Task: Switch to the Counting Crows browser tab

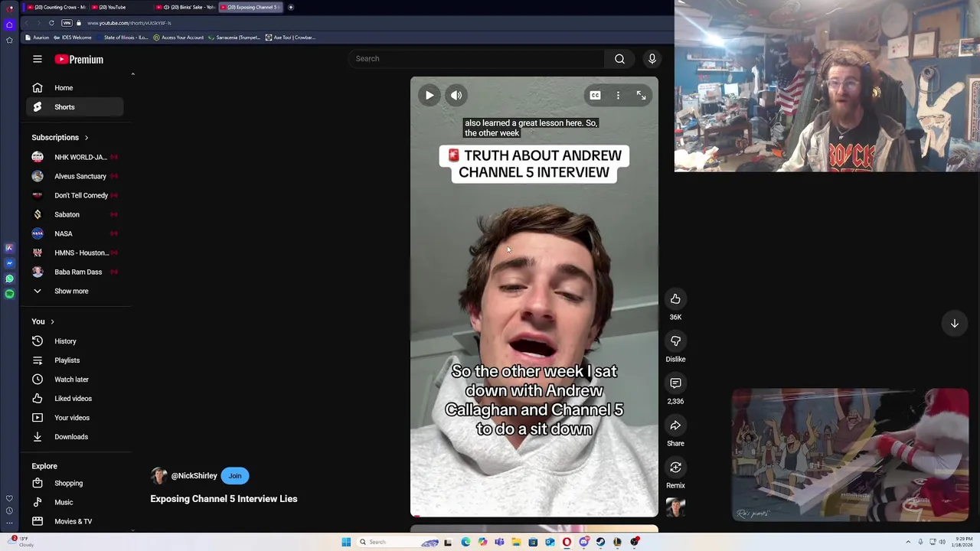Action: point(57,7)
